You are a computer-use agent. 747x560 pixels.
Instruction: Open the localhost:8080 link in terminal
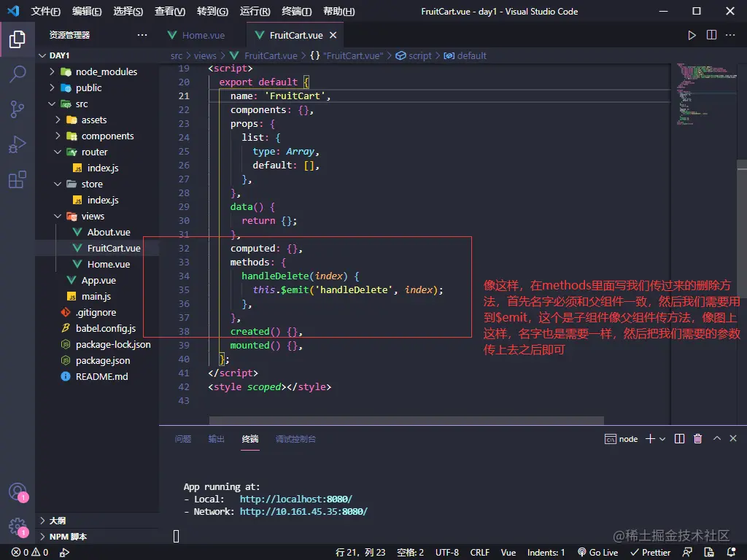point(295,499)
